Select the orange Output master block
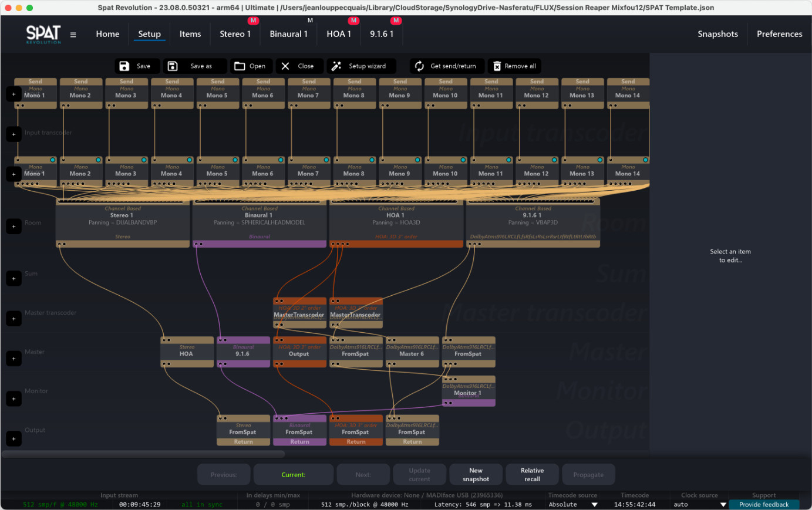Image resolution: width=812 pixels, height=510 pixels. (299, 352)
